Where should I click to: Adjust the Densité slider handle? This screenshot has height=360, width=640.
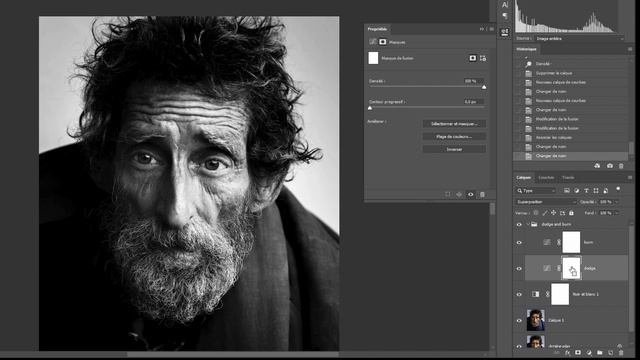click(484, 87)
